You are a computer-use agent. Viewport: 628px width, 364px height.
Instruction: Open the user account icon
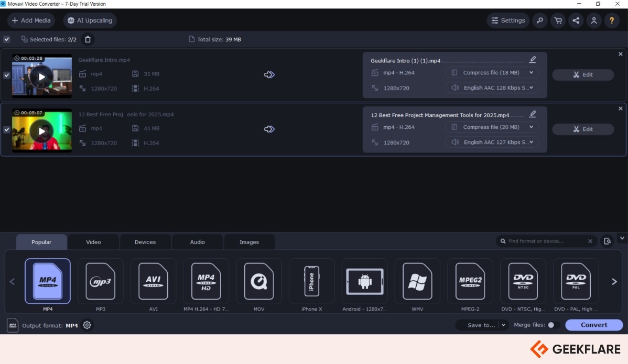tap(594, 20)
